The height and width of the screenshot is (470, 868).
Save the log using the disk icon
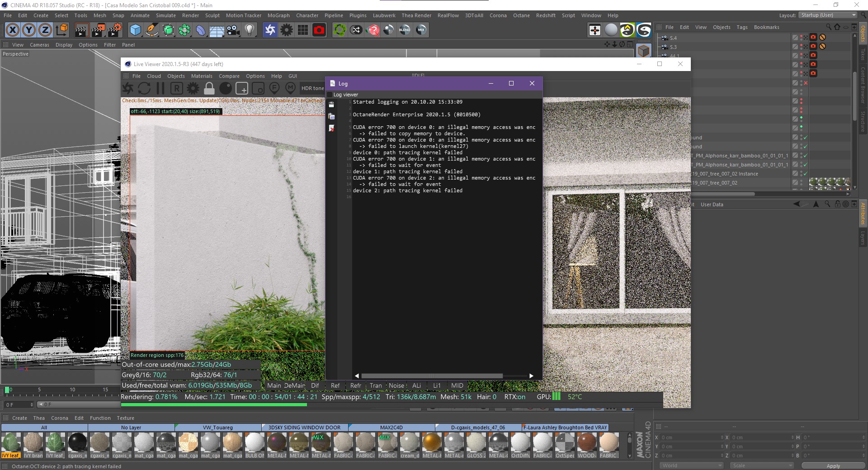[331, 104]
